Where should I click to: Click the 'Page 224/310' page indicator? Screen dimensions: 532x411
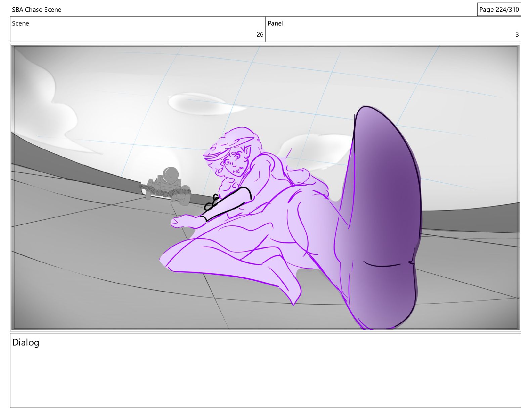coord(499,9)
